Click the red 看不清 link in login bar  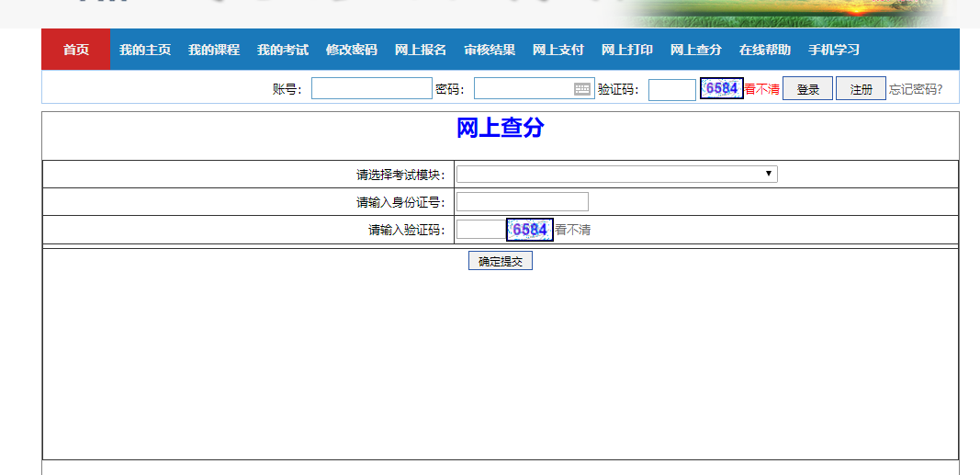click(762, 89)
